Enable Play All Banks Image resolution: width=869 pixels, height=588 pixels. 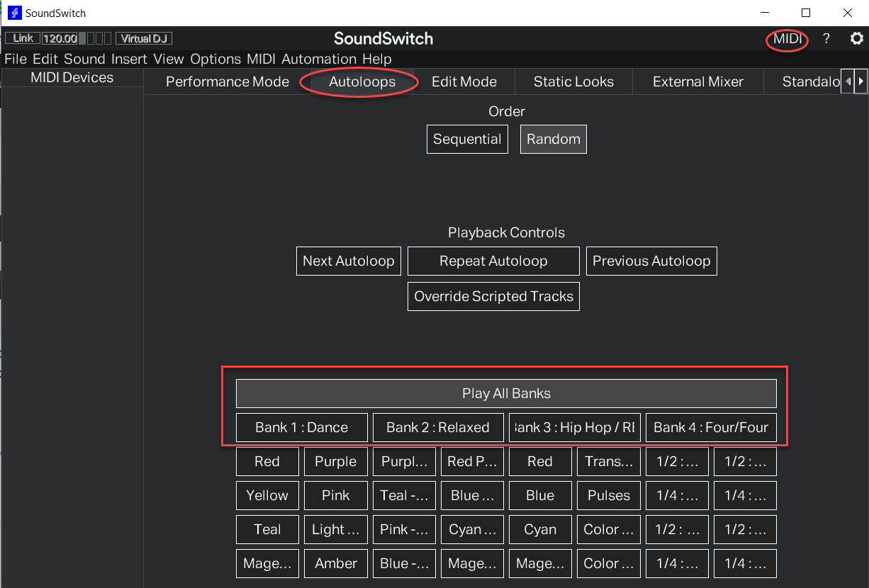[x=506, y=393]
